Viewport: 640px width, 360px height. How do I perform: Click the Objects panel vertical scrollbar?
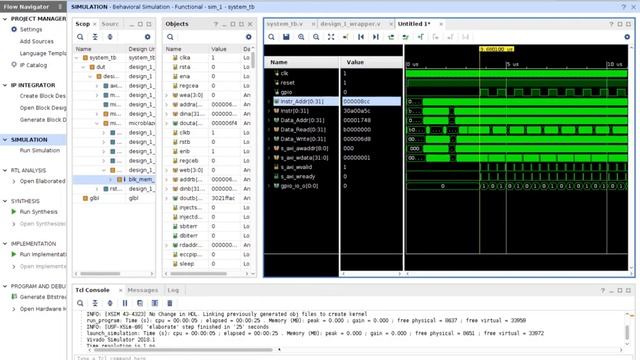tap(253, 60)
